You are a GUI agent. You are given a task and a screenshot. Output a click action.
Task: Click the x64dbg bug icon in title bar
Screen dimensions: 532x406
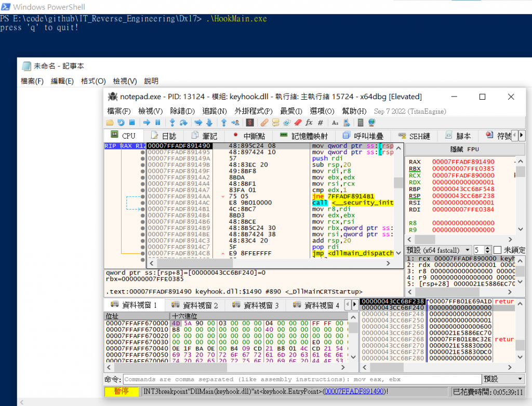pos(112,97)
